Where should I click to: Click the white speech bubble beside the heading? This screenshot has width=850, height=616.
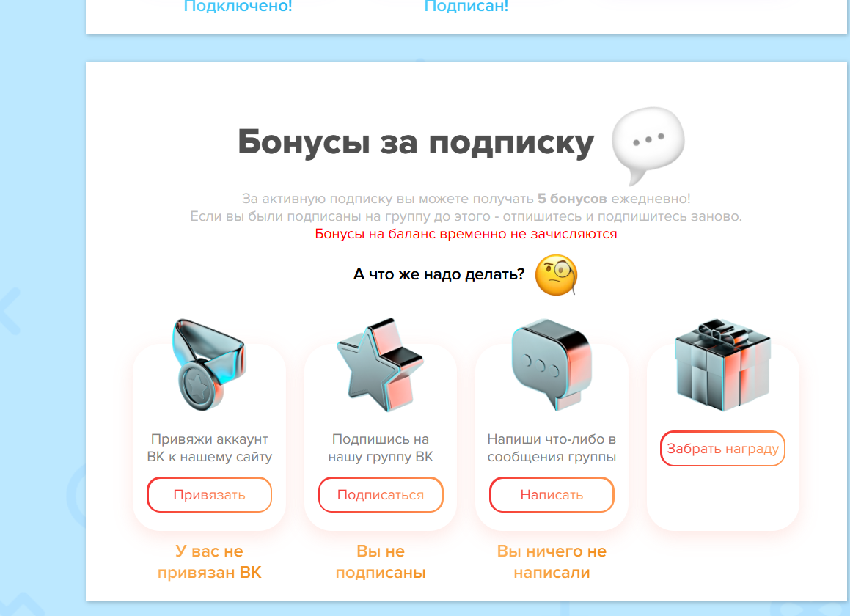click(648, 144)
